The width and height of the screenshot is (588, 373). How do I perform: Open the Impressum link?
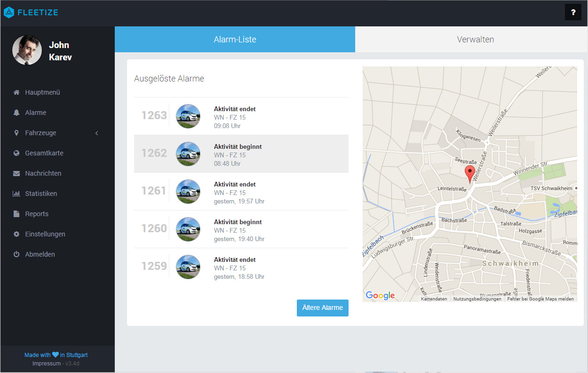point(47,364)
